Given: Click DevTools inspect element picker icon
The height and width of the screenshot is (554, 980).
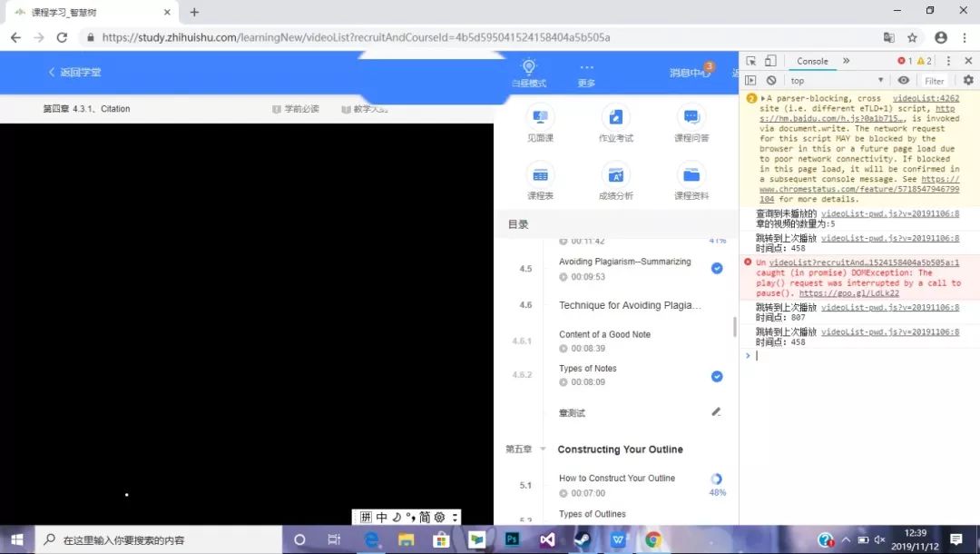Looking at the screenshot, I should (x=751, y=61).
